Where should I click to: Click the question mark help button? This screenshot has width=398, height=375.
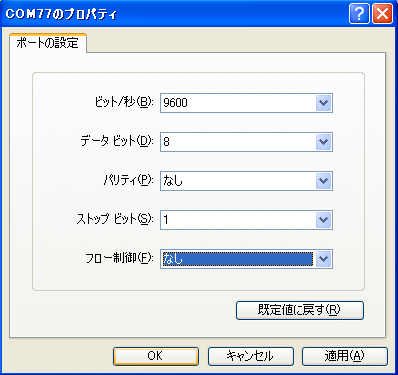click(x=359, y=14)
